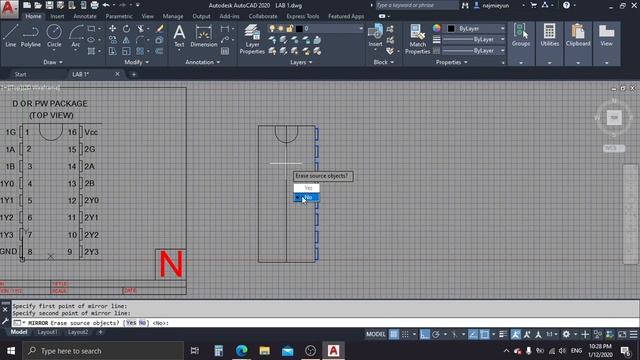Expand the Block panel
The width and height of the screenshot is (640, 360).
(384, 62)
